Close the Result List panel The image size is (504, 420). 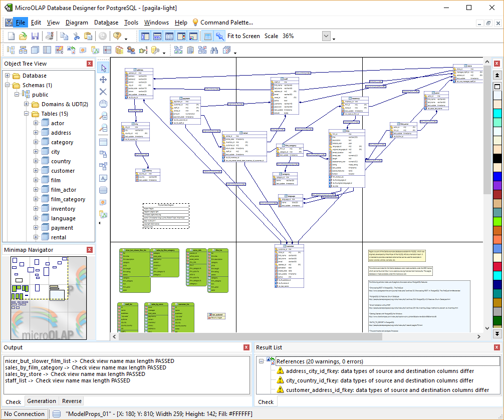[496, 347]
